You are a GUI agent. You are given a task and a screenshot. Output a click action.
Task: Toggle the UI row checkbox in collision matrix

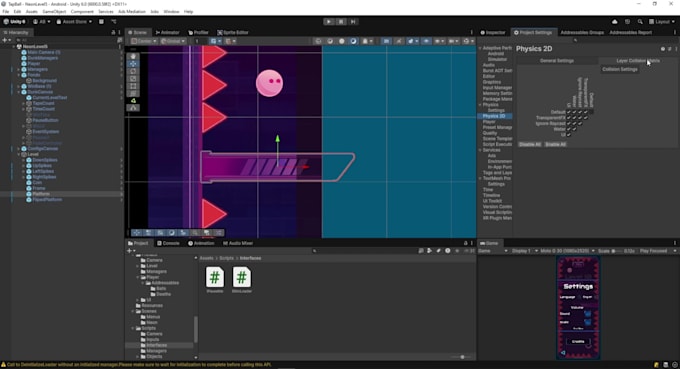coord(569,135)
